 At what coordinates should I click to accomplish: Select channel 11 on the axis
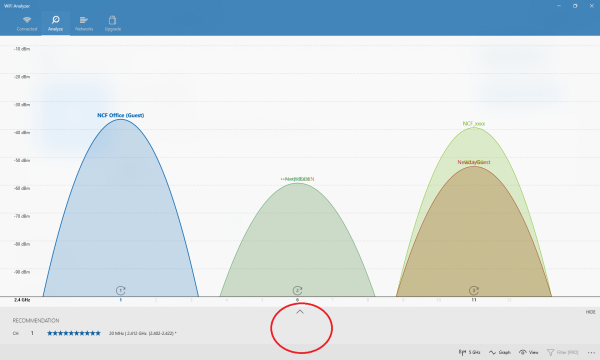pos(474,300)
